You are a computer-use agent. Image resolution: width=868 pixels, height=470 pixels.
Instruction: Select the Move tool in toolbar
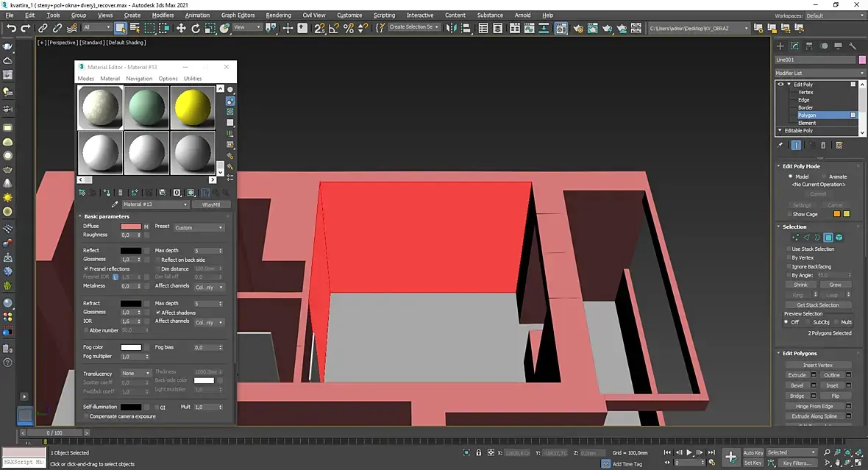181,28
